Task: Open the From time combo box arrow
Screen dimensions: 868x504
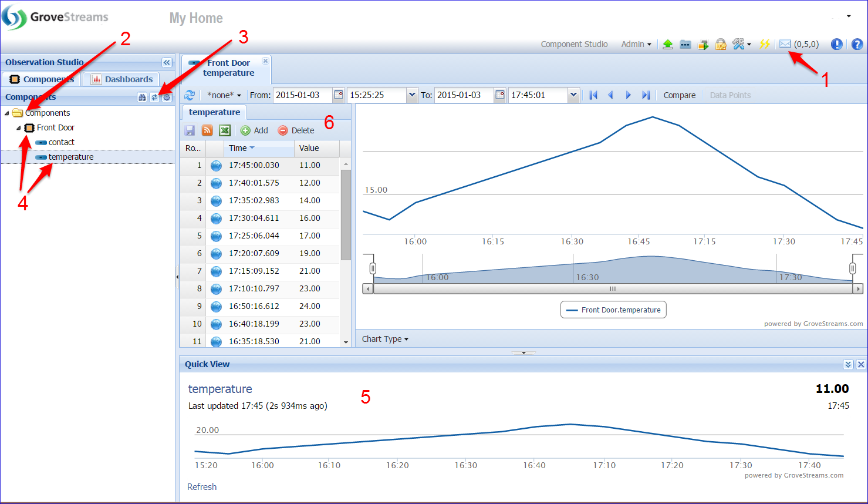Action: point(412,95)
